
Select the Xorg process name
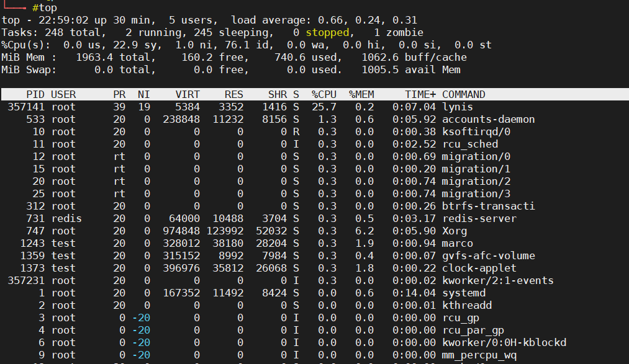455,231
